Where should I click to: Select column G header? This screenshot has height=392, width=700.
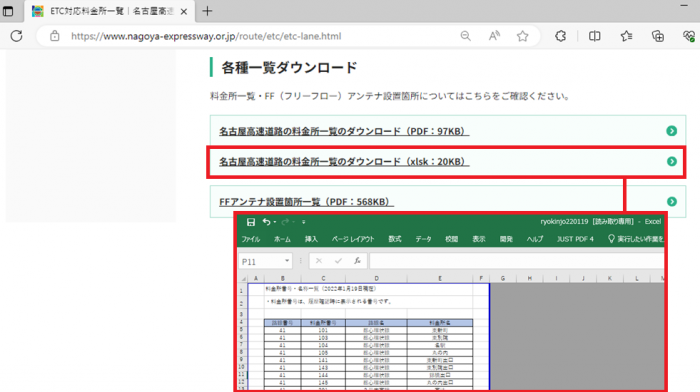[503, 278]
